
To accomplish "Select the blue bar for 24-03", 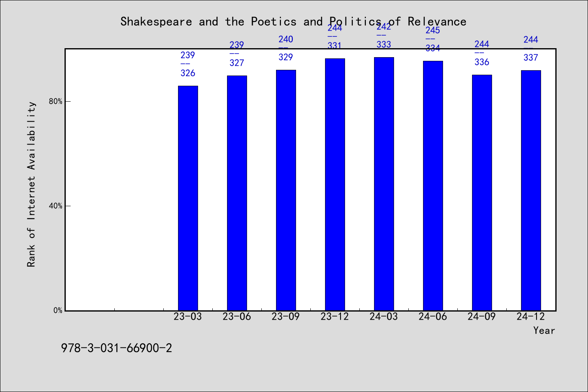I will click(384, 184).
